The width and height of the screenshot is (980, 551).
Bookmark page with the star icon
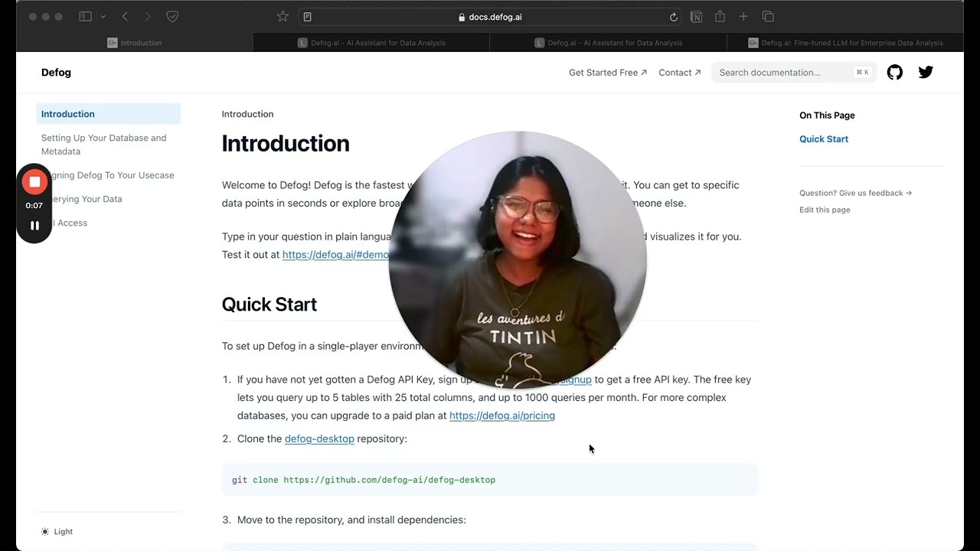[283, 17]
